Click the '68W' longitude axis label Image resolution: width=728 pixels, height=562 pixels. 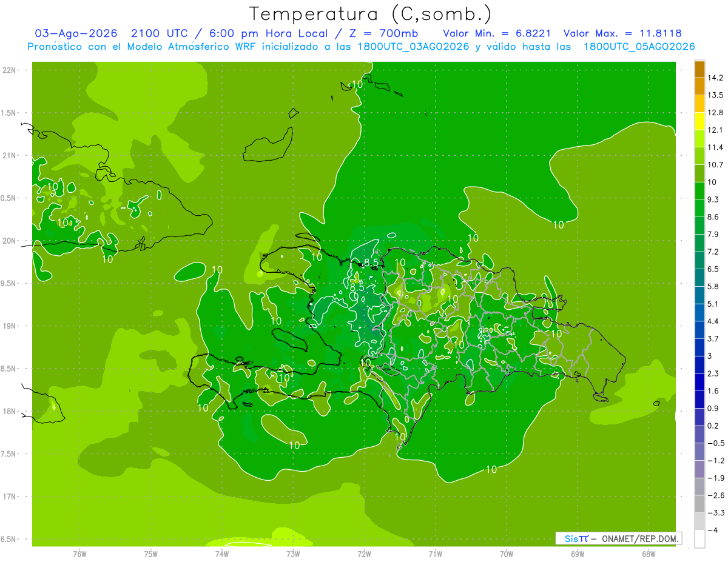(x=649, y=554)
